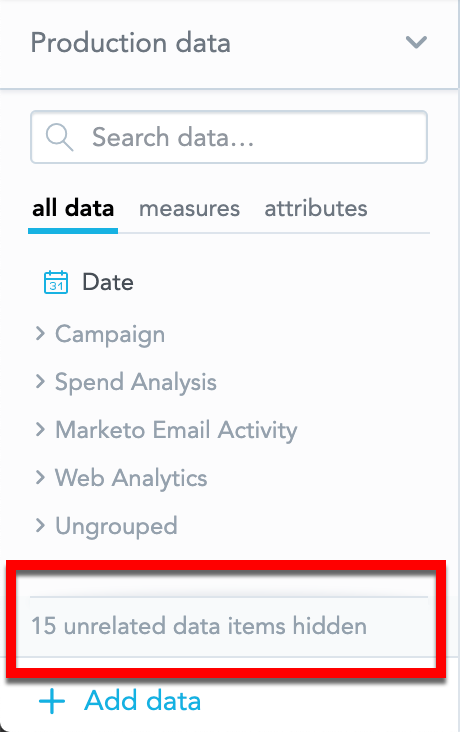Click the Spend Analysis folder label
The height and width of the screenshot is (732, 460).
click(x=136, y=383)
